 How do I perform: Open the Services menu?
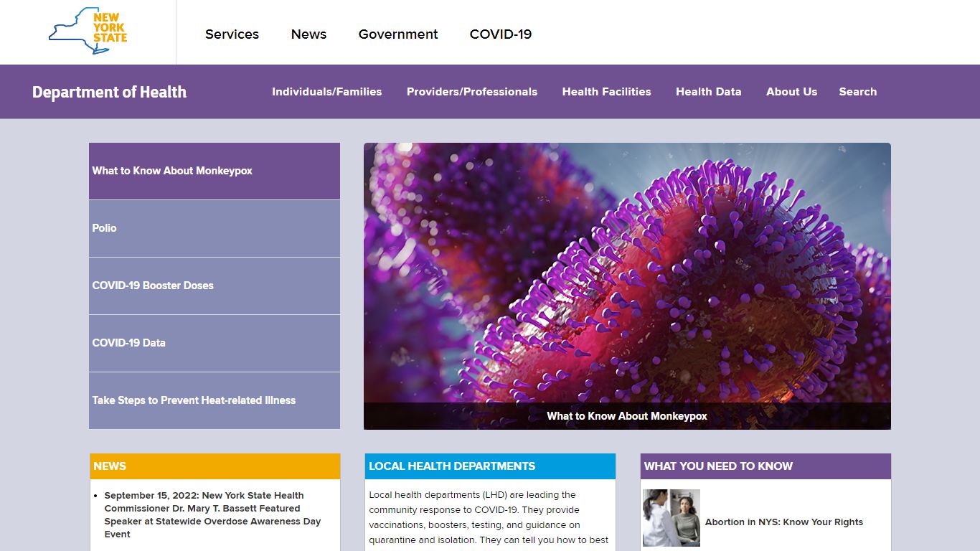(x=232, y=34)
